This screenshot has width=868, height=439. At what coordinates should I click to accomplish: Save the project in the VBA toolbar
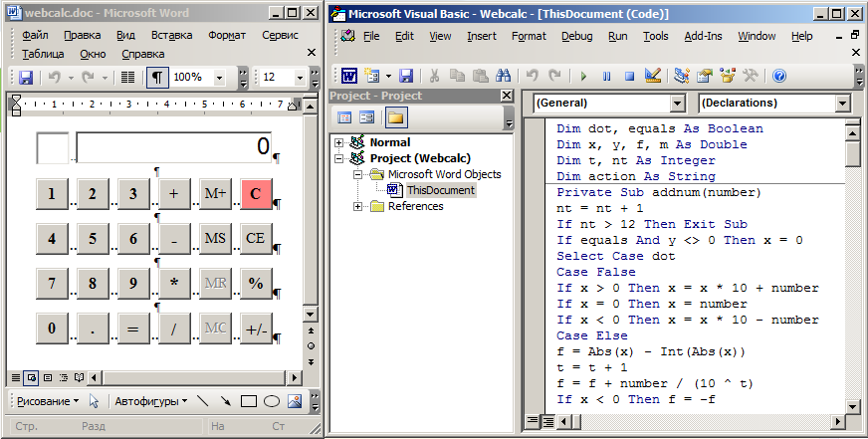pos(406,76)
